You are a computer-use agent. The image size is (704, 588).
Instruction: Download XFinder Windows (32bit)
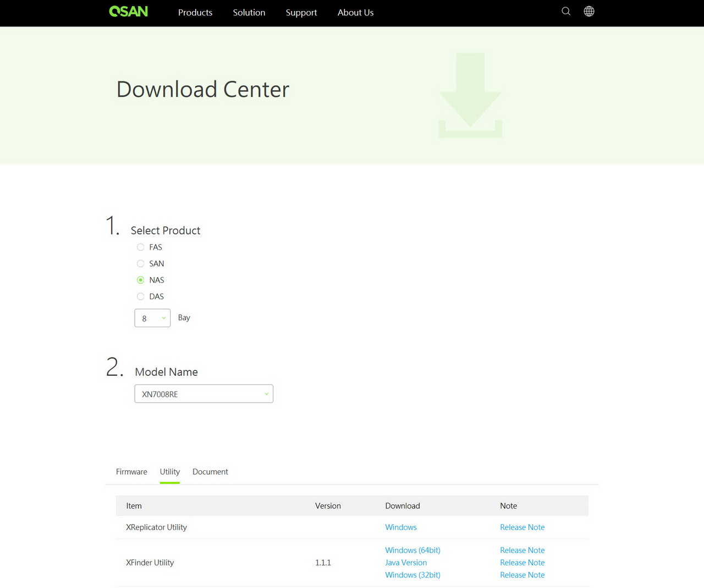pyautogui.click(x=413, y=575)
